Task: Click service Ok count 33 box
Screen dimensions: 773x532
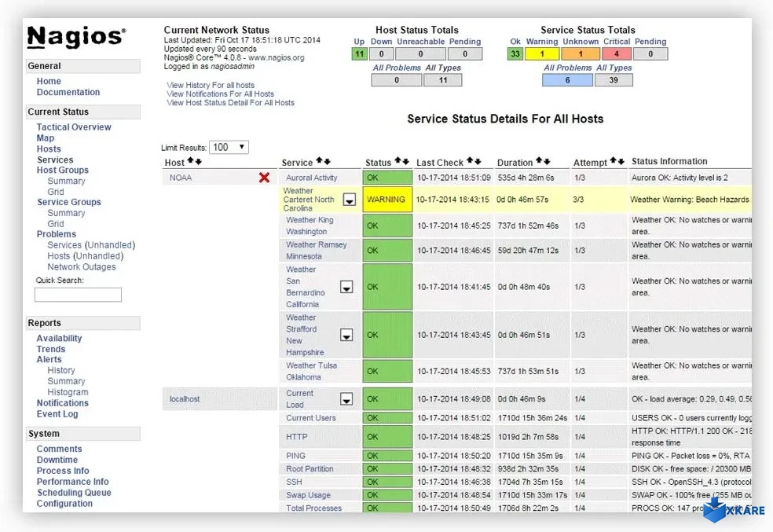Action: point(515,53)
